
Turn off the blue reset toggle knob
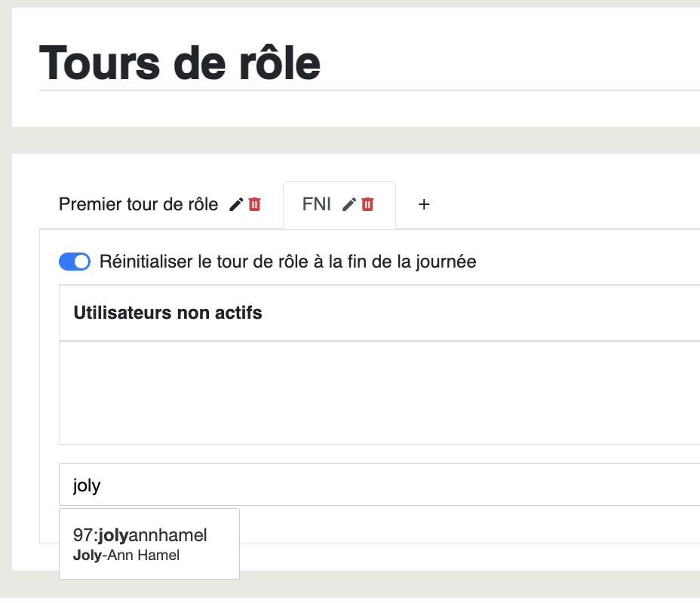click(x=81, y=262)
